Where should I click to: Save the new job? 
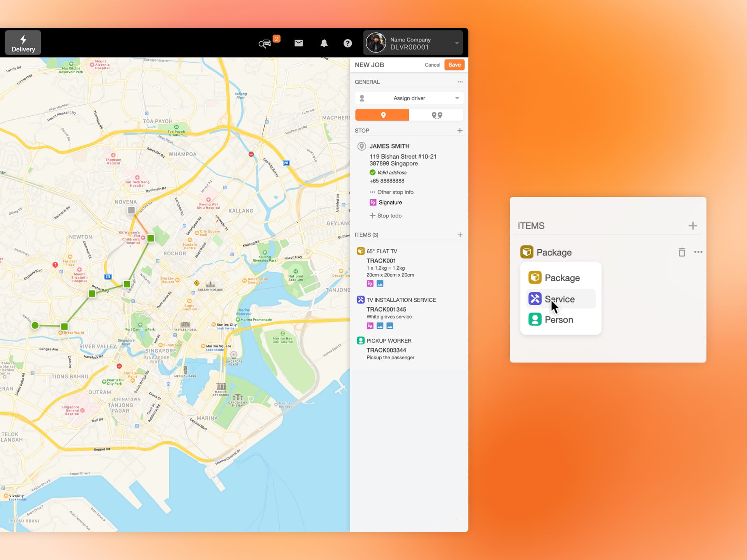(x=454, y=65)
